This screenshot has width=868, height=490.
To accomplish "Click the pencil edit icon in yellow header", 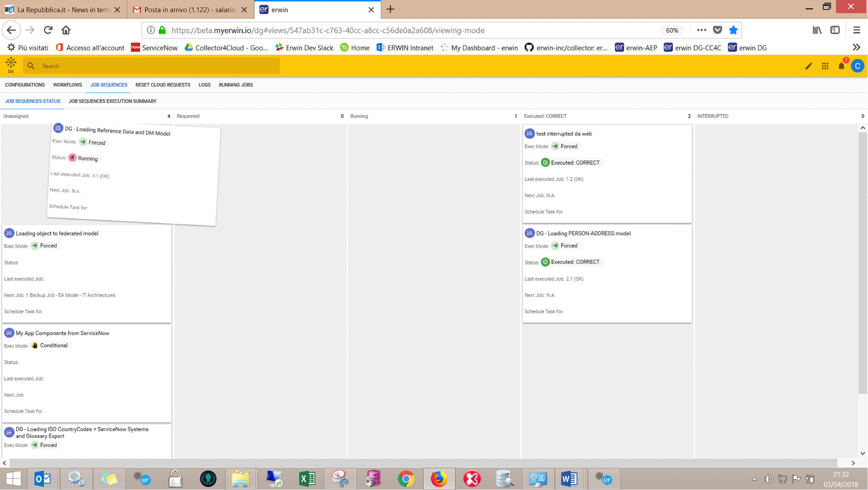I will click(808, 66).
